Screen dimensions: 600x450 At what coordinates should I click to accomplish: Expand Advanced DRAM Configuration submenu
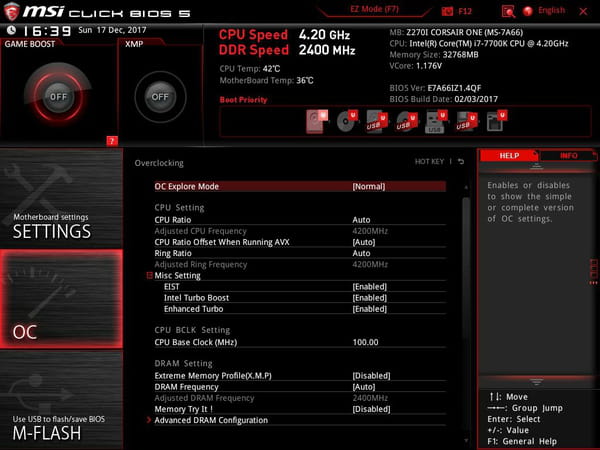[211, 420]
